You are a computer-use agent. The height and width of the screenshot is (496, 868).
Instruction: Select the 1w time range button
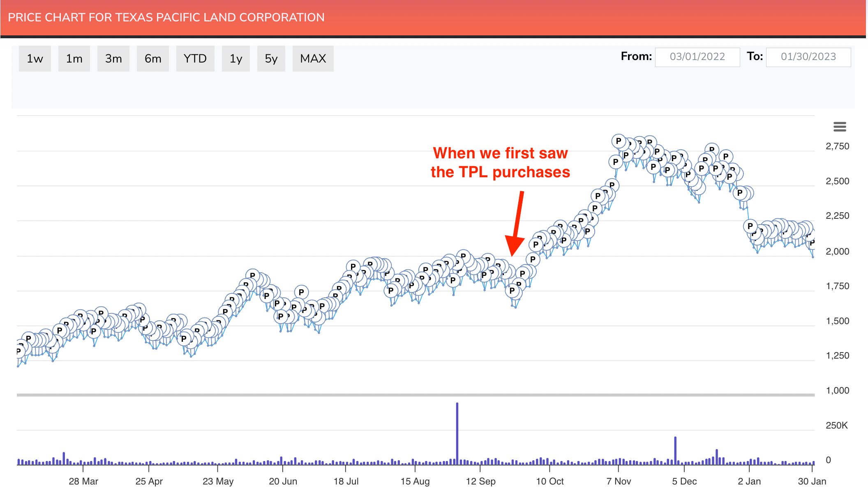35,59
